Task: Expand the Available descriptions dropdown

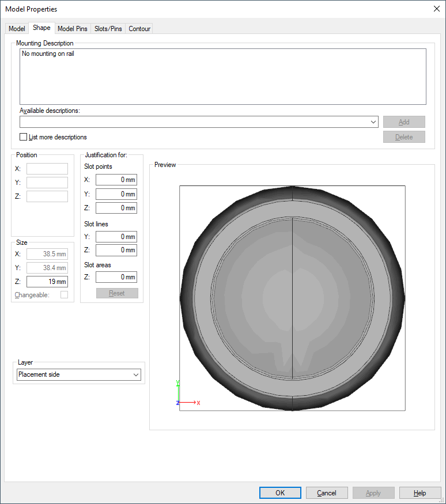Action: click(373, 122)
